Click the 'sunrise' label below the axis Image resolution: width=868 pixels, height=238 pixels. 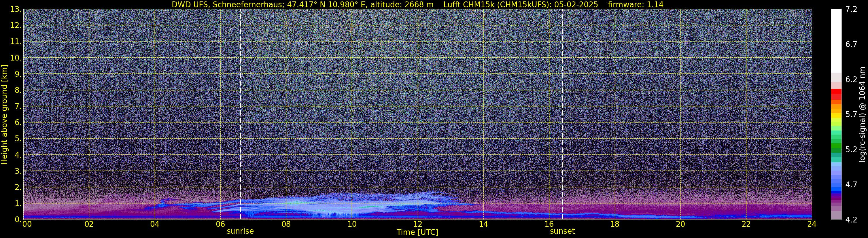240,231
